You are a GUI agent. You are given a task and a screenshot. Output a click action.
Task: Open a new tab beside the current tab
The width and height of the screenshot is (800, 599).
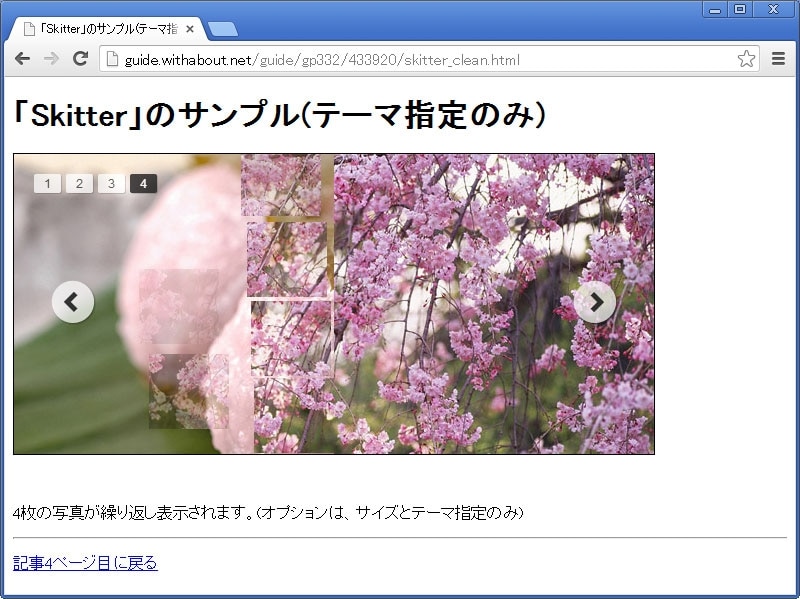point(223,29)
